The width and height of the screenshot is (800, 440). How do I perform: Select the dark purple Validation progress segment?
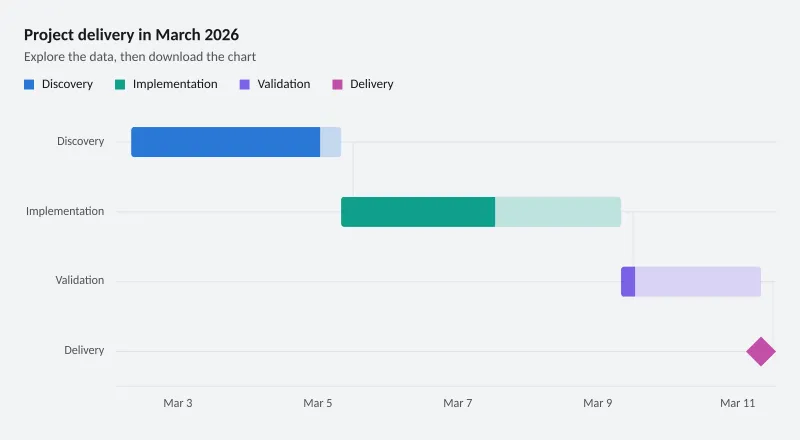click(x=628, y=281)
